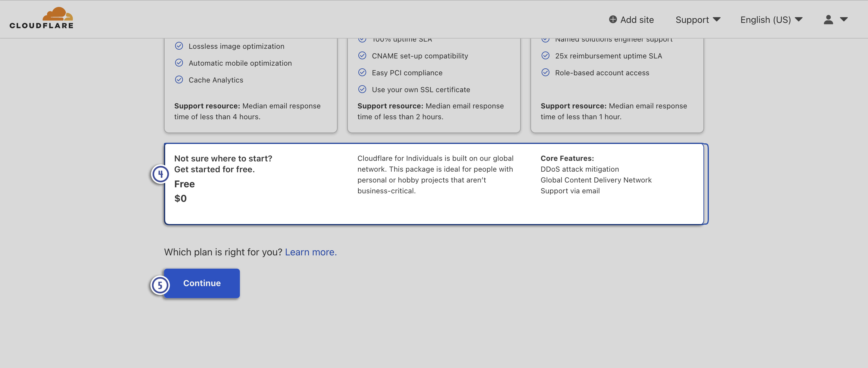This screenshot has width=868, height=368.
Task: Click the 'Role-based account access' text
Action: 602,73
